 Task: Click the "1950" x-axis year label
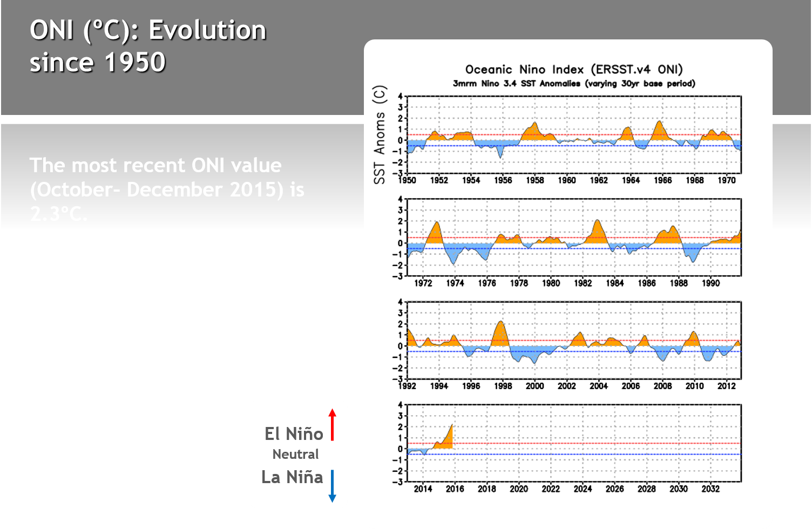point(407,180)
